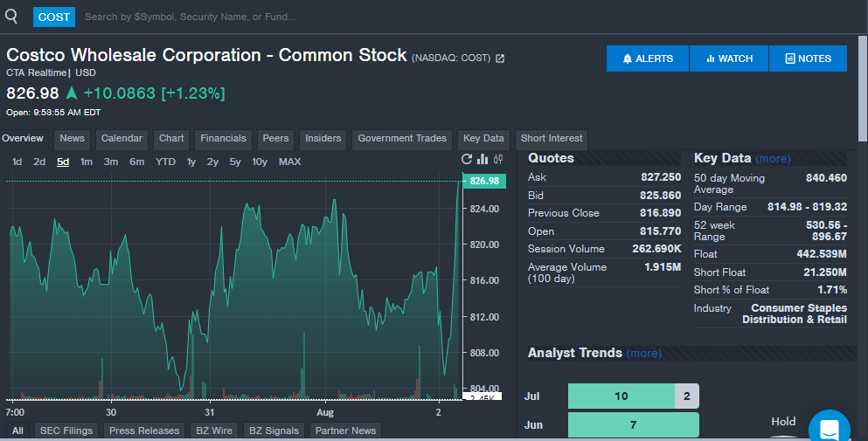The height and width of the screenshot is (441, 868).
Task: Open NOTES for this stock
Action: [809, 59]
